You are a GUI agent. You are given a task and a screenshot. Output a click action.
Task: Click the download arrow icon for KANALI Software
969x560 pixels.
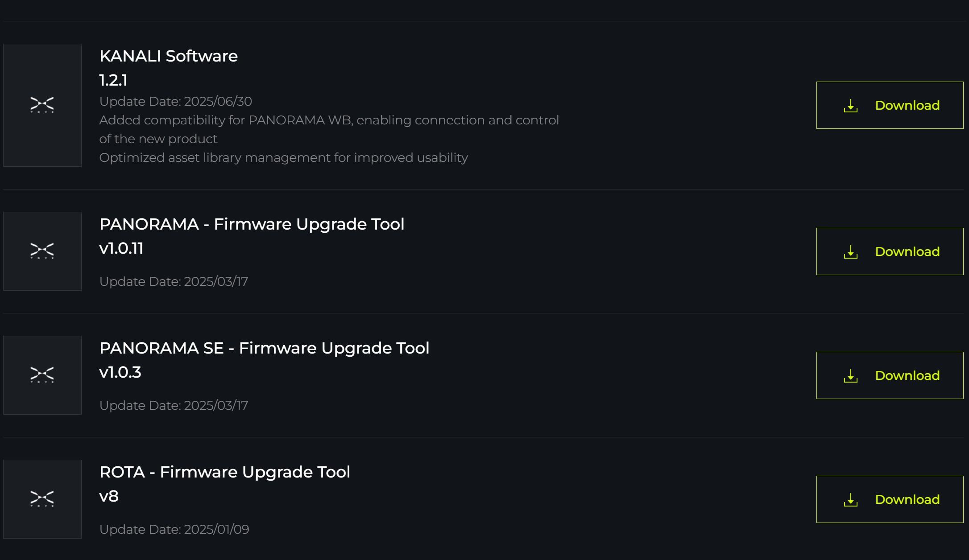850,106
